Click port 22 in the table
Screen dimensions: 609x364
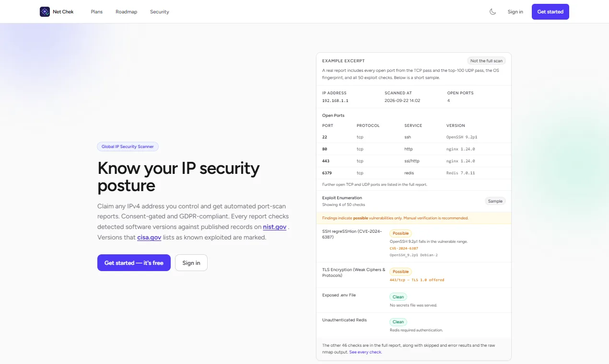pyautogui.click(x=325, y=137)
